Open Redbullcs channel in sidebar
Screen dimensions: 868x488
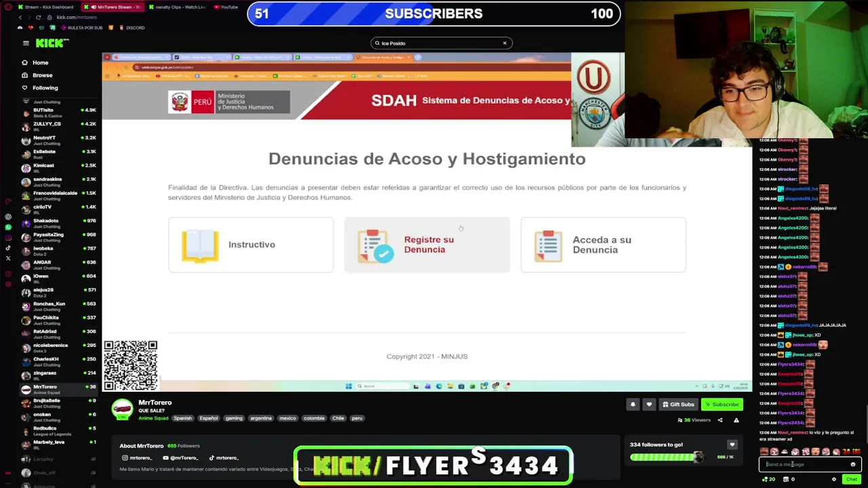pyautogui.click(x=60, y=431)
